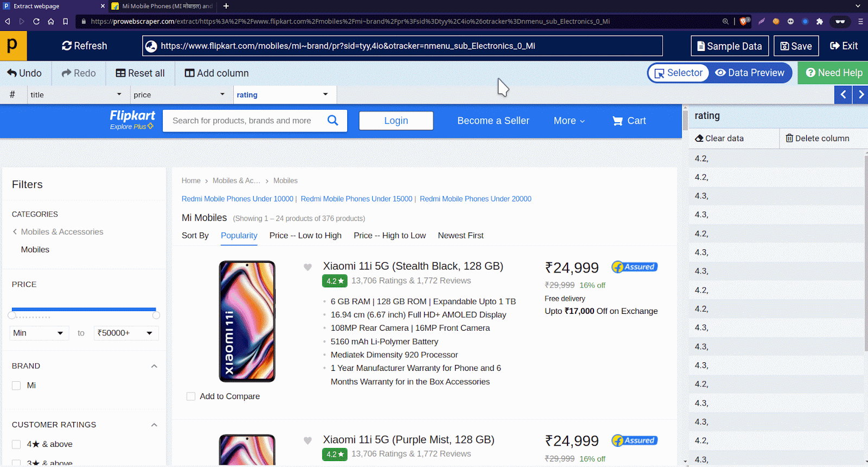This screenshot has width=868, height=467.
Task: Sort by Popularity
Action: click(239, 236)
